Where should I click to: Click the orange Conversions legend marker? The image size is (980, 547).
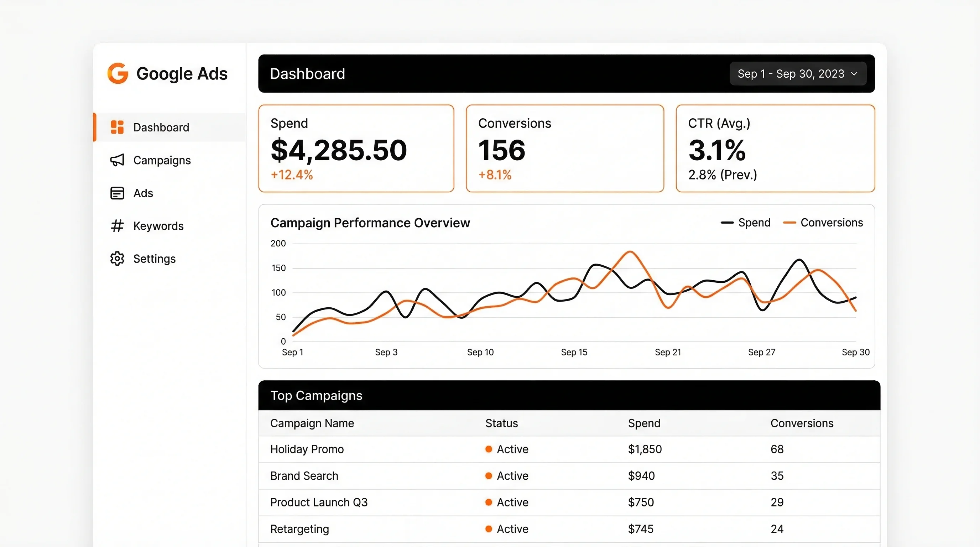pyautogui.click(x=791, y=223)
